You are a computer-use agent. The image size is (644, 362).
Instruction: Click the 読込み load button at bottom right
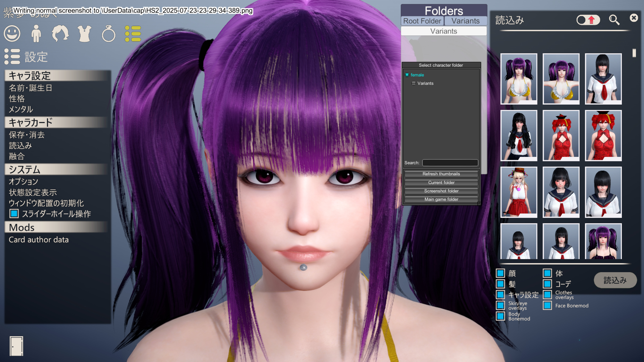tap(615, 280)
